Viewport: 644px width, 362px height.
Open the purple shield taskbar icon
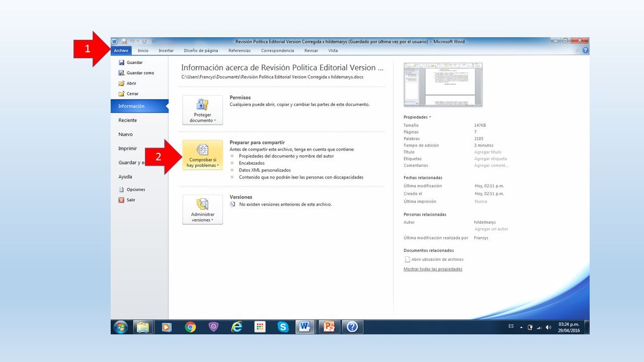(213, 327)
